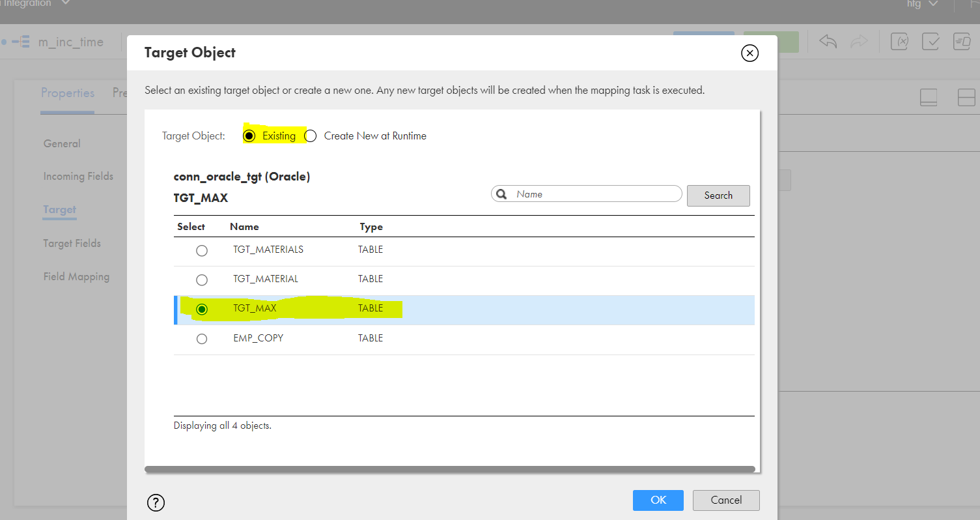980x520 pixels.
Task: Select Create New at Runtime option
Action: (311, 136)
